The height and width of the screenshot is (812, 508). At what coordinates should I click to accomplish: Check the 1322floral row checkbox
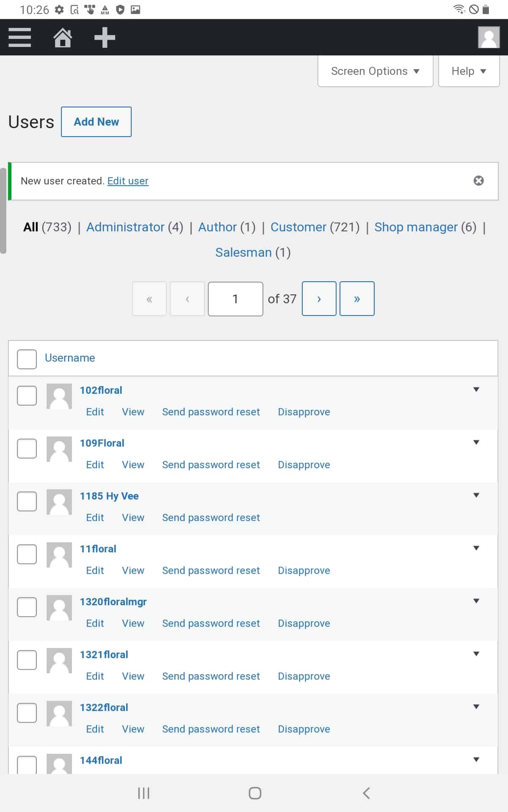tap(27, 713)
